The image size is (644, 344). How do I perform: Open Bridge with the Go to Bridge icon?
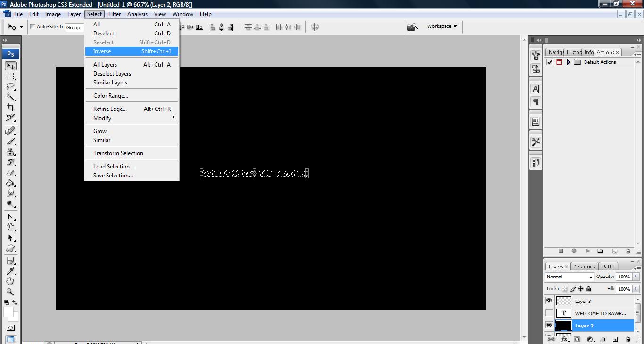click(413, 27)
